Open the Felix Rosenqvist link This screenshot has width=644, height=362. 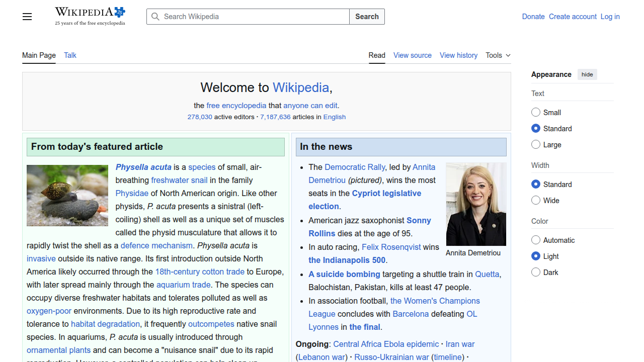coord(391,247)
